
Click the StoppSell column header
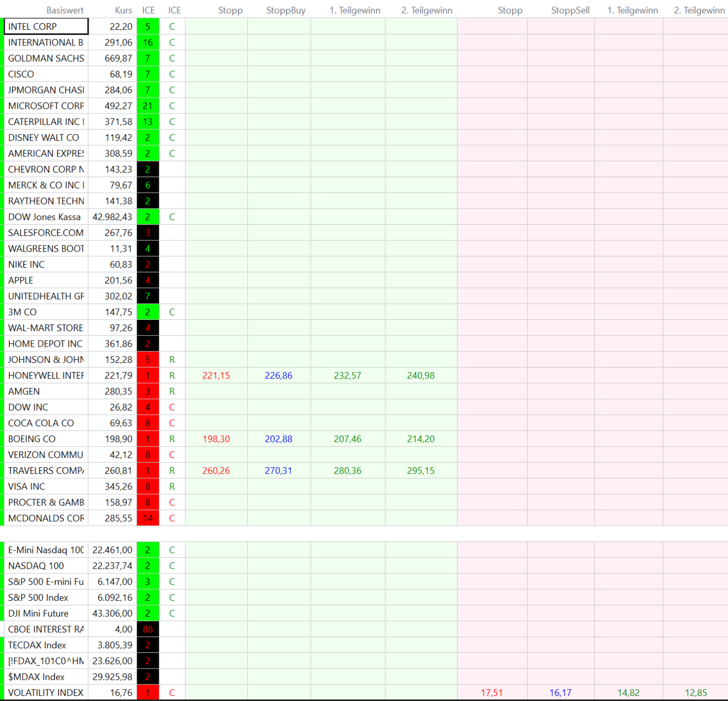570,10
